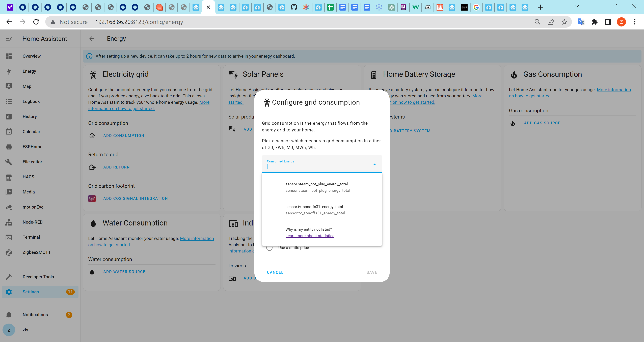Collapse the Consumed Energy dropdown arrow
The image size is (644, 342).
pos(374,164)
